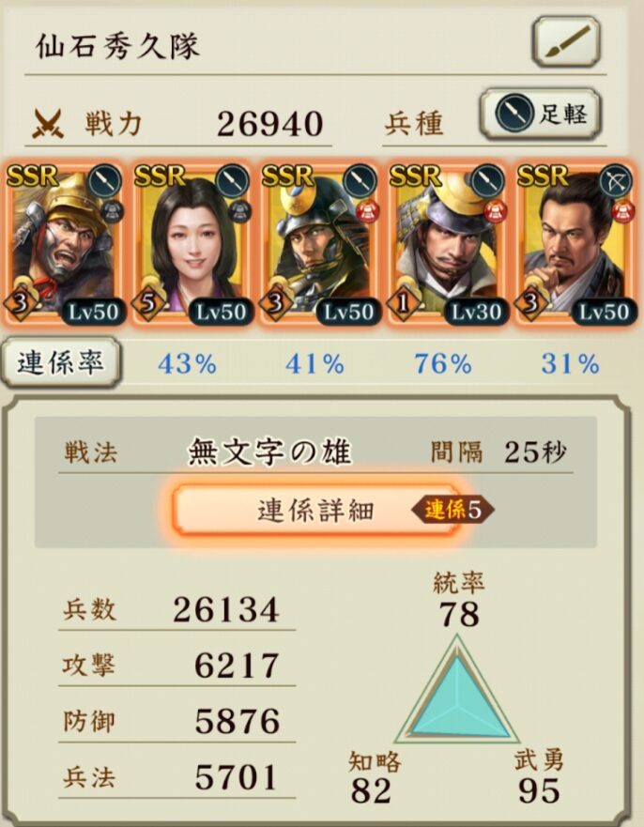Tap the bow icon on fifth card
Viewport: 644px width, 827px height.
pyautogui.click(x=615, y=181)
